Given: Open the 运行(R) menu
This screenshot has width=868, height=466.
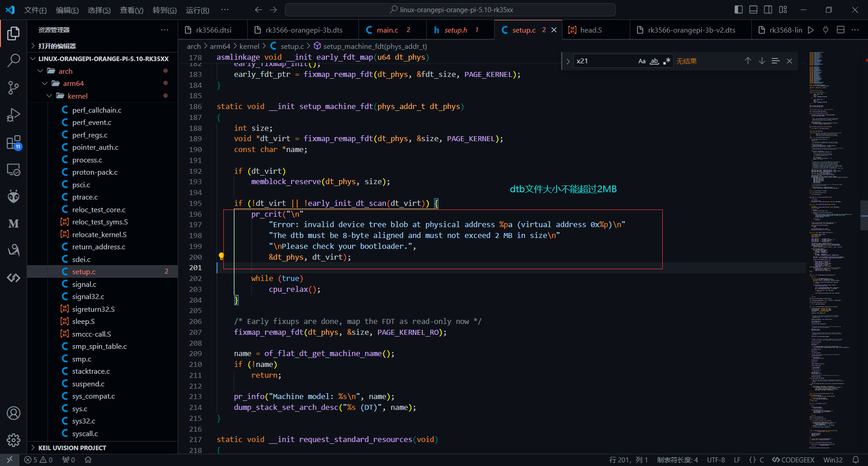Looking at the screenshot, I should click(197, 10).
